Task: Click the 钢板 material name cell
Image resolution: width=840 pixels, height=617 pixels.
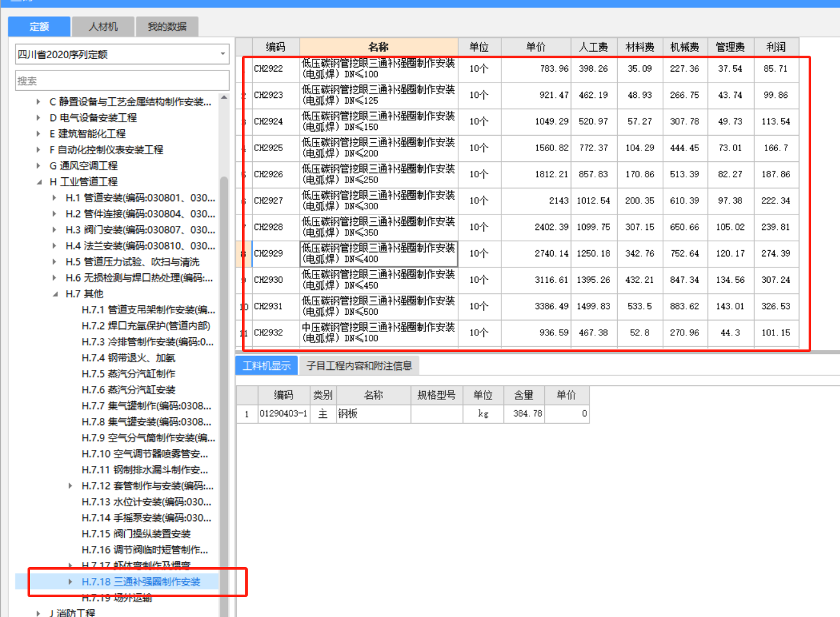Action: [373, 413]
